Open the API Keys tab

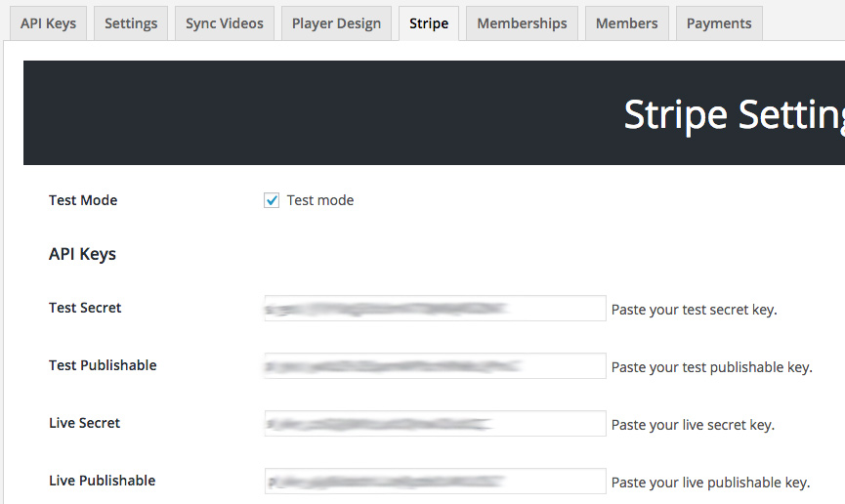(x=48, y=23)
